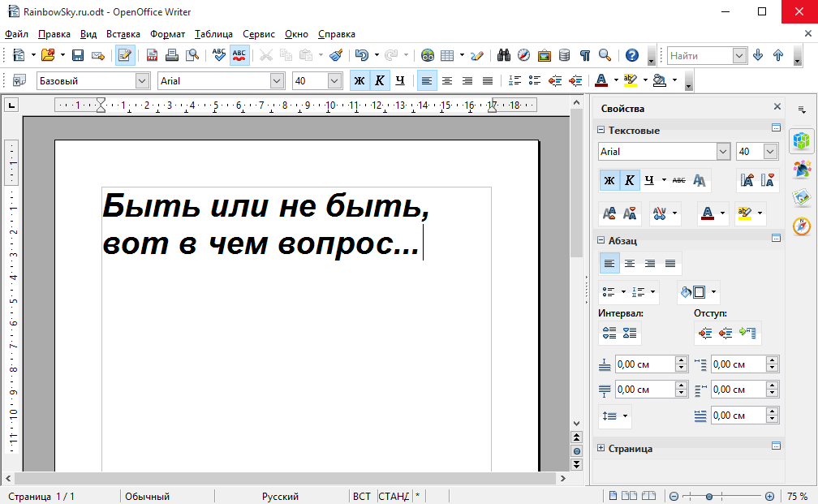
Task: Save the document with floppy disk icon
Action: (78, 55)
